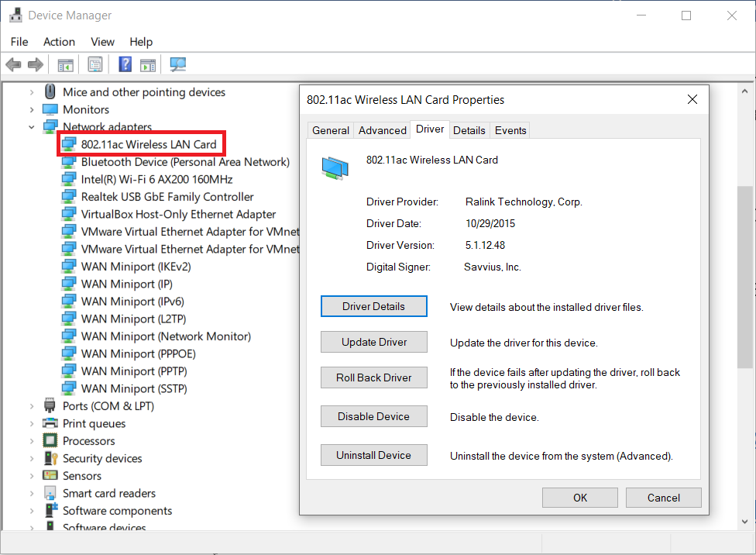Viewport: 756px width, 555px height.
Task: Click the Update Driver button
Action: [373, 342]
